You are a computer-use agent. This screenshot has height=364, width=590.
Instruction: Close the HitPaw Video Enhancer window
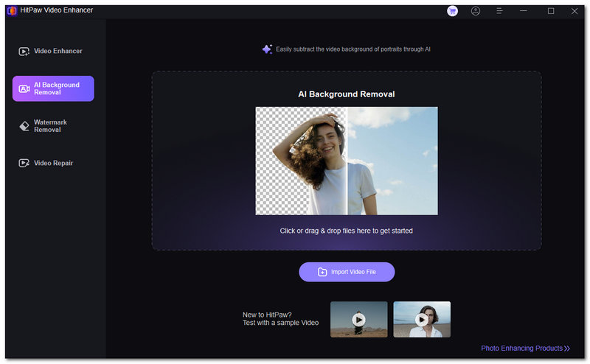(575, 11)
